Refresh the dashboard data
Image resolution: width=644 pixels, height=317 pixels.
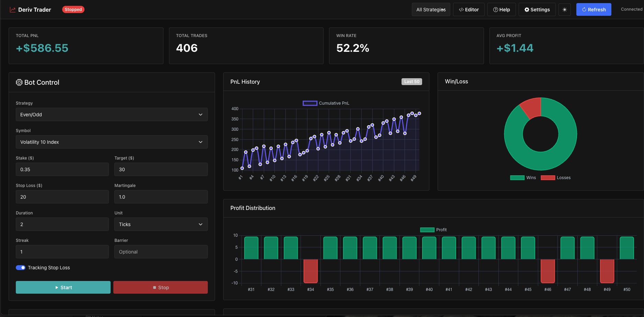pyautogui.click(x=594, y=10)
